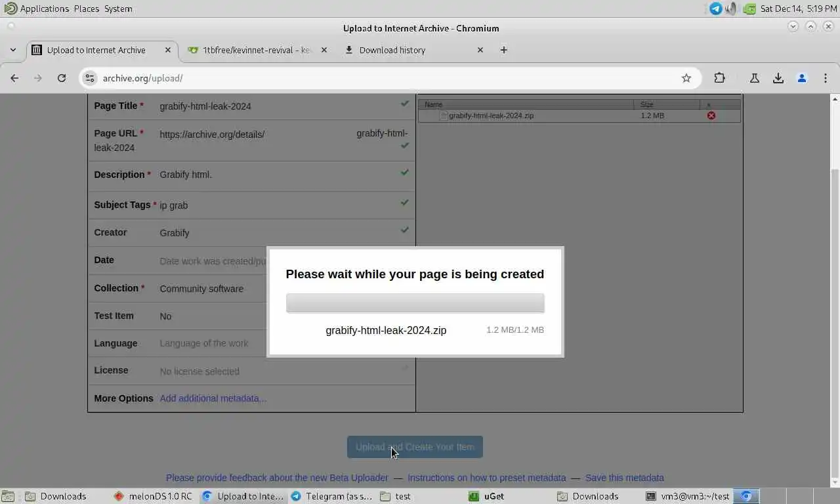This screenshot has width=840, height=504.
Task: Click the volume icon in top panel
Action: (x=732, y=9)
